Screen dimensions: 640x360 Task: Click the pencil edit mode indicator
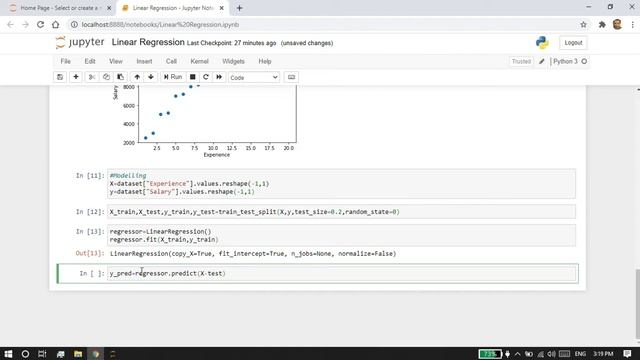(542, 62)
